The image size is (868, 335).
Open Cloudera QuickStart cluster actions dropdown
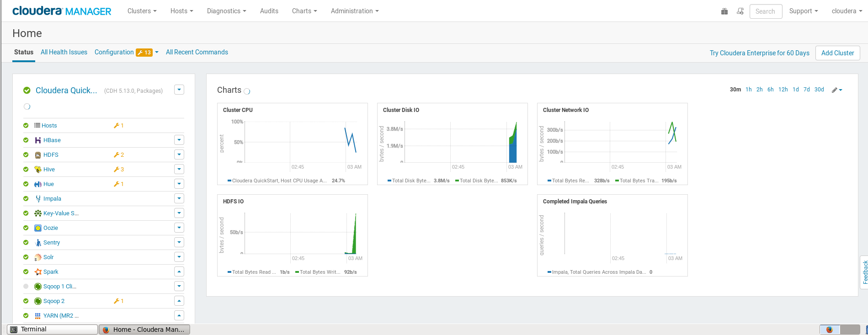pyautogui.click(x=179, y=90)
